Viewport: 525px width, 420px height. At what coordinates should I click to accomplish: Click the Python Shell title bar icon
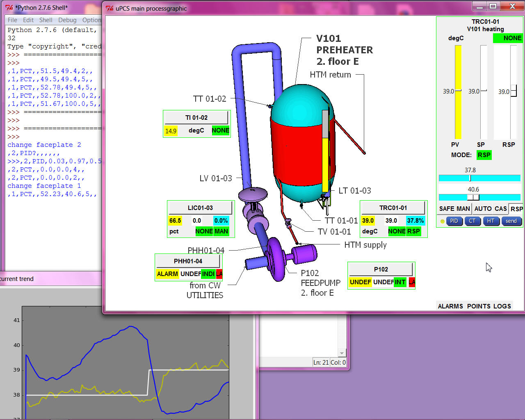tap(9, 7)
